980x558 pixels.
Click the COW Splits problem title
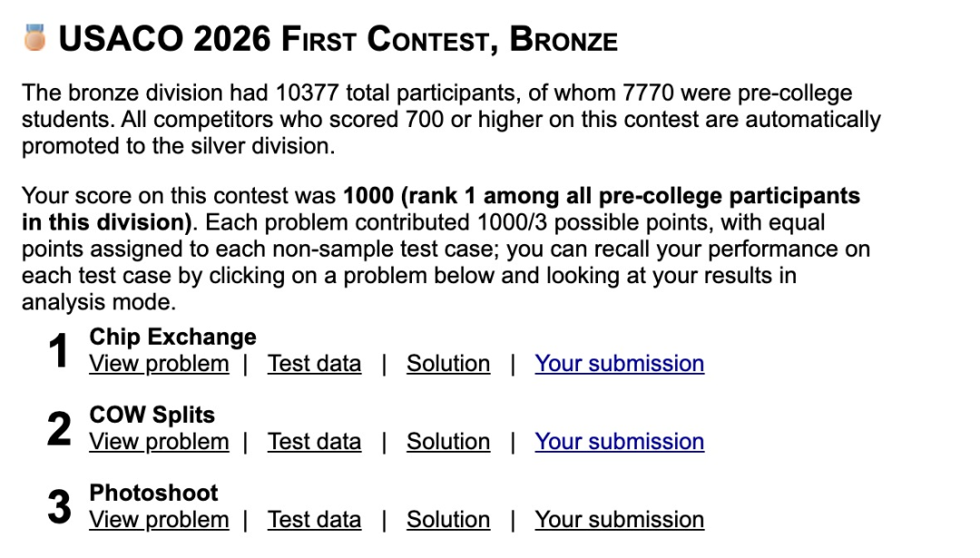[x=152, y=415]
